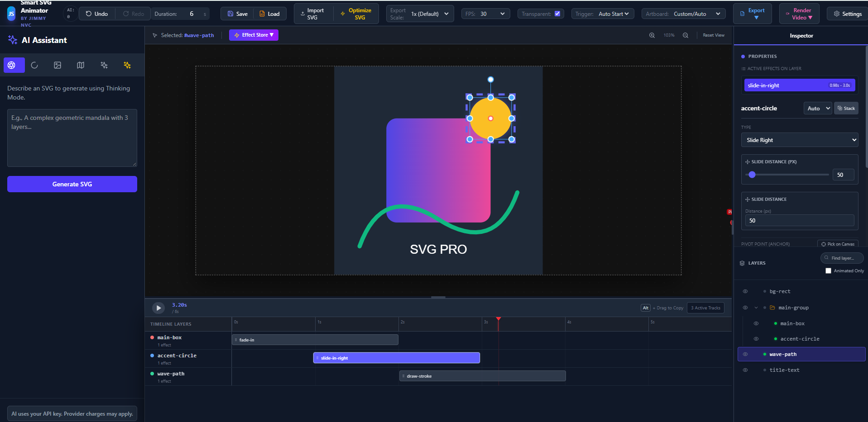Click Pick on Canvas pivot button
The height and width of the screenshot is (422, 868).
pyautogui.click(x=838, y=244)
